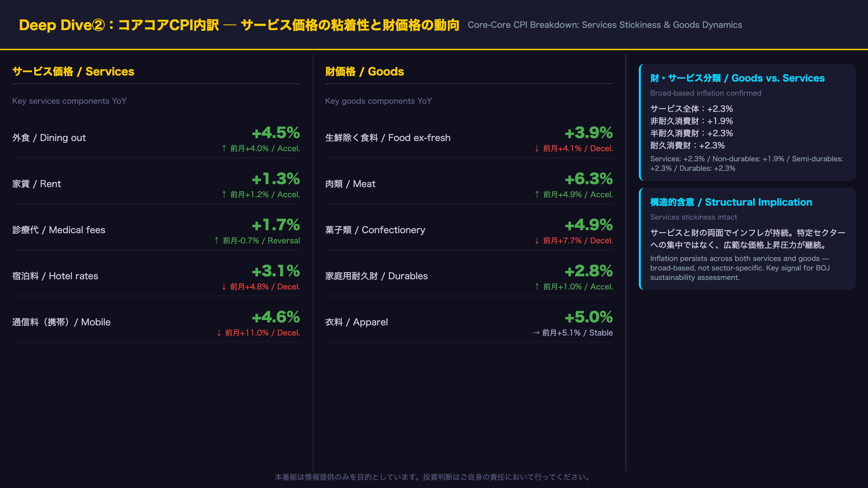Click '前月+1.0% / Accel.' under Durables
The height and width of the screenshot is (488, 868).
click(574, 287)
